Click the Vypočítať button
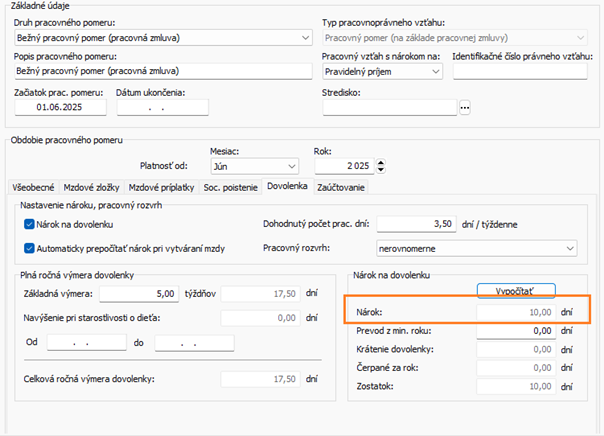604x436 pixels. pos(516,291)
